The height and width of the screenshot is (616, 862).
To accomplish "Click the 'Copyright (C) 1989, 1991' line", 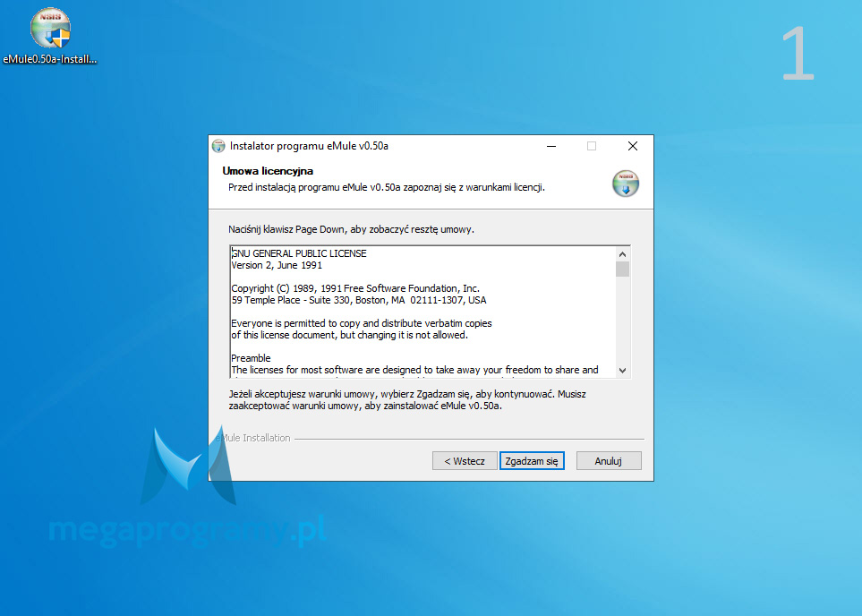I will [355, 288].
